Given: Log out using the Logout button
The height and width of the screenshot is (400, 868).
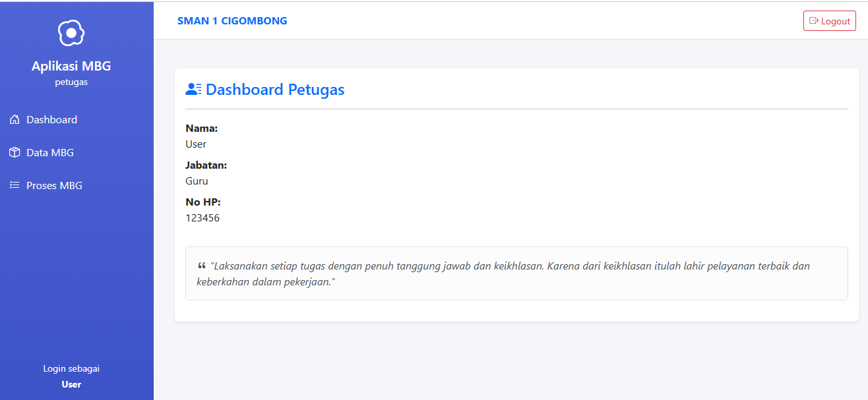Looking at the screenshot, I should click(x=830, y=21).
